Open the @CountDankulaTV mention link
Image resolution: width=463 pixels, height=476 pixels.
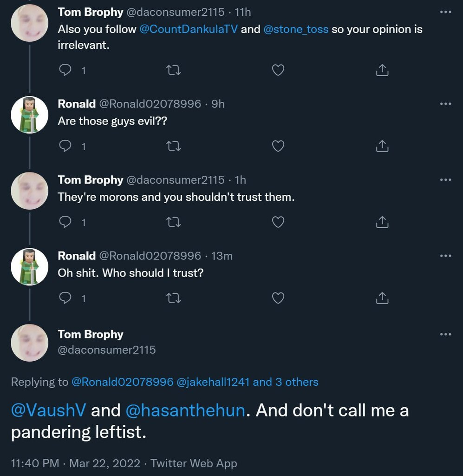(x=188, y=29)
